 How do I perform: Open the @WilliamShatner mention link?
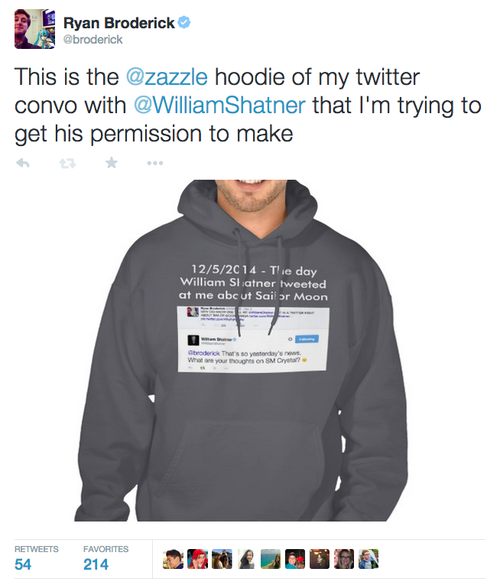point(220,105)
